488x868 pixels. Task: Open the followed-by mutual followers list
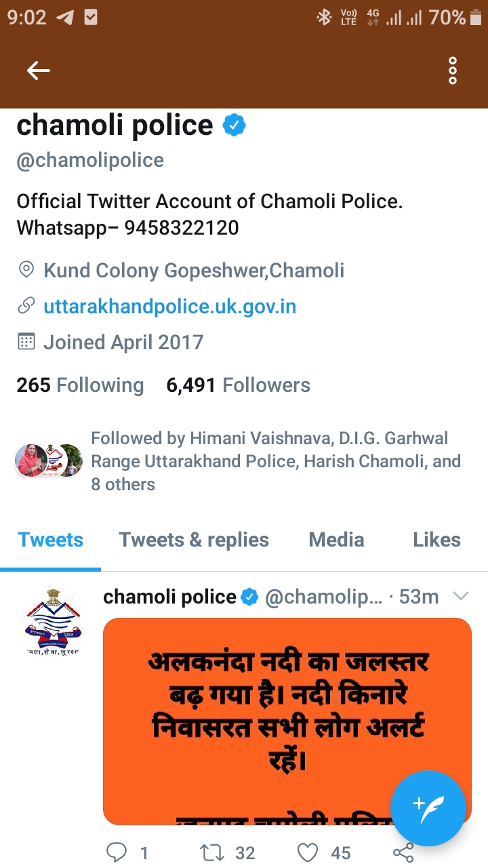point(239,461)
